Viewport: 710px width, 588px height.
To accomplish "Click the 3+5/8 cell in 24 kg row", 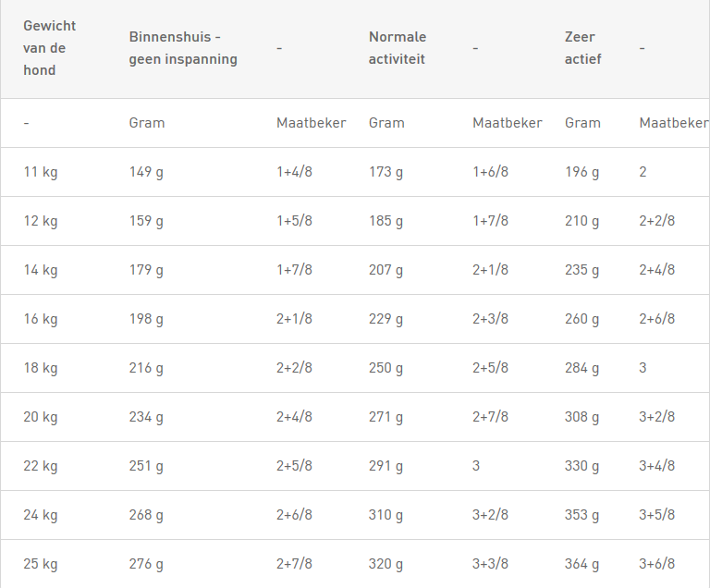I will (656, 515).
